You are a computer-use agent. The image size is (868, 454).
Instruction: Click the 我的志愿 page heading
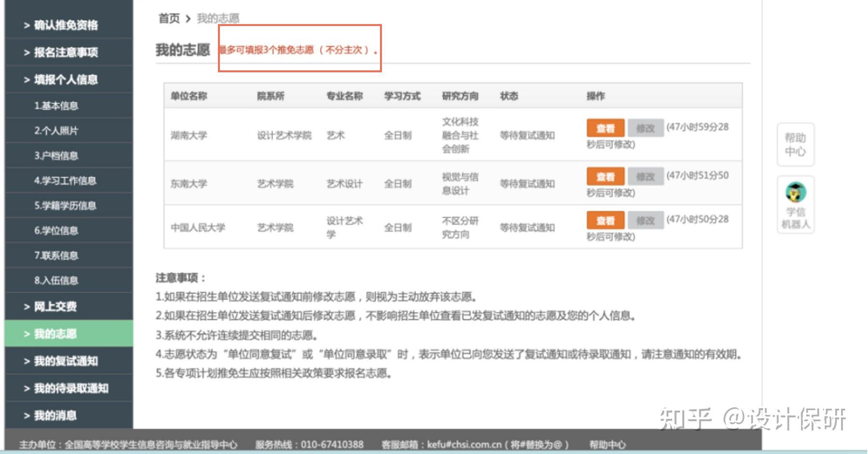(x=183, y=50)
